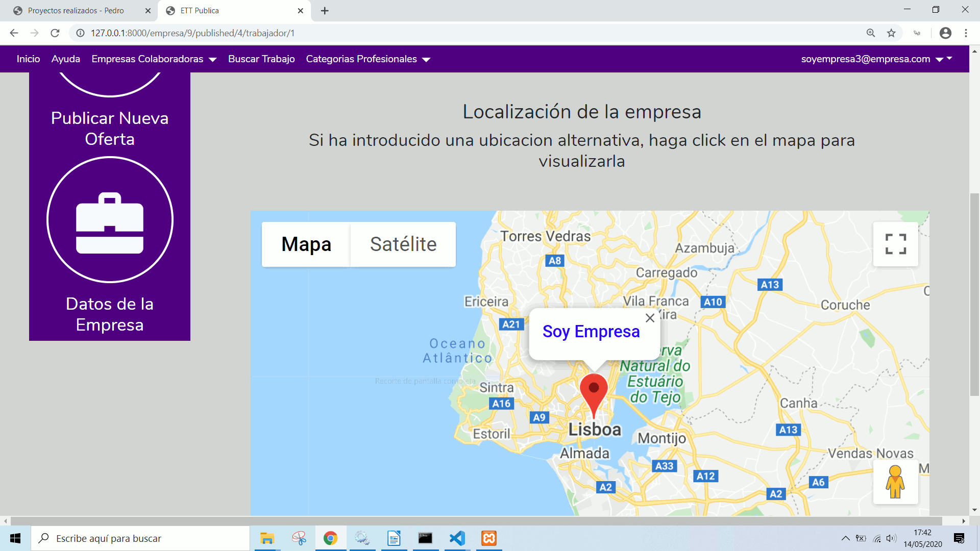The height and width of the screenshot is (551, 980).
Task: Close the ETT Publica tab
Action: click(300, 11)
